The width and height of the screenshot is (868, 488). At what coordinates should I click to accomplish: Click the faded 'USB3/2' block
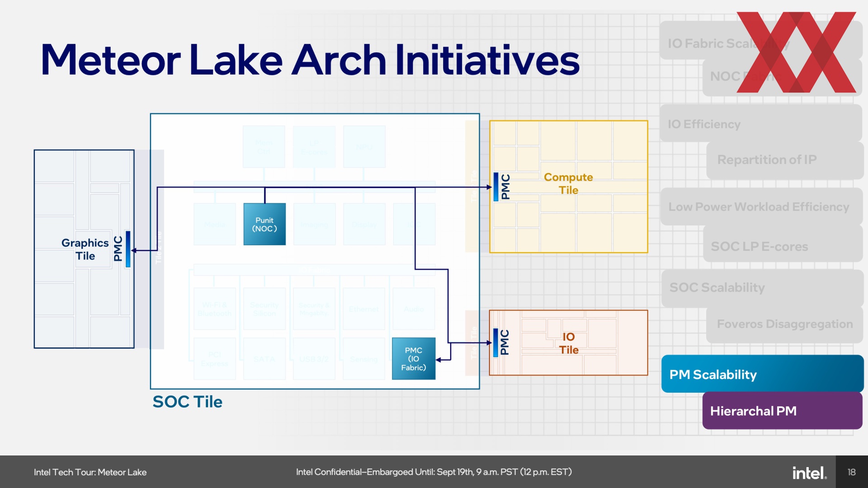pyautogui.click(x=314, y=359)
